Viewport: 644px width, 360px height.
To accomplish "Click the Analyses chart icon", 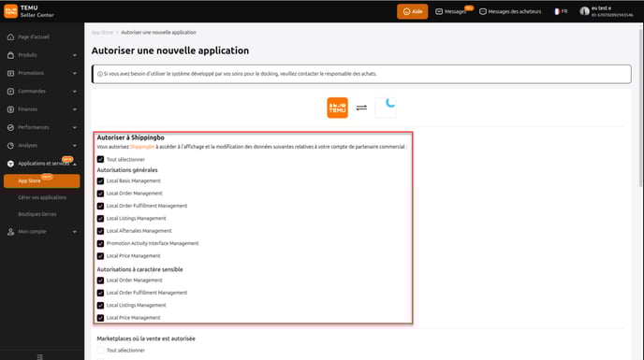I will [x=10, y=145].
